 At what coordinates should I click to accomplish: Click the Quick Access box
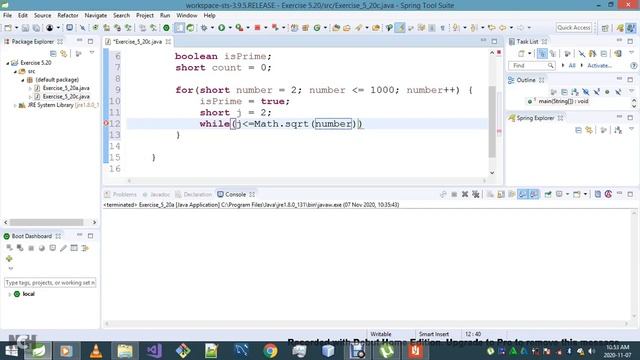(573, 28)
